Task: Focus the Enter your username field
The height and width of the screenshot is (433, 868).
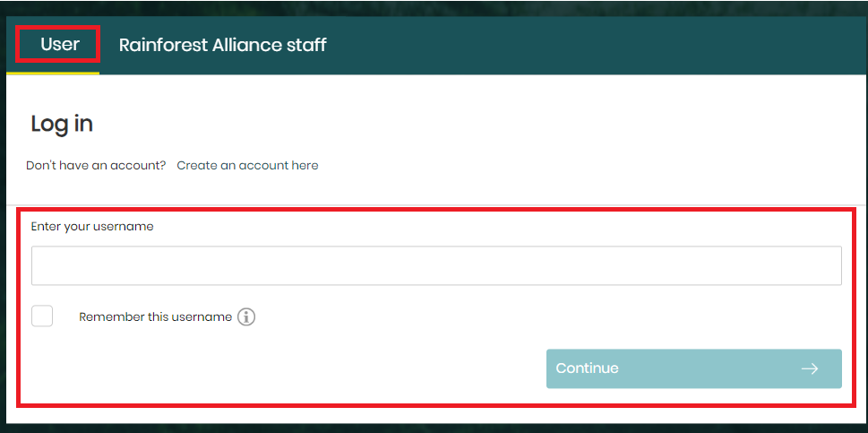Action: pyautogui.click(x=436, y=265)
